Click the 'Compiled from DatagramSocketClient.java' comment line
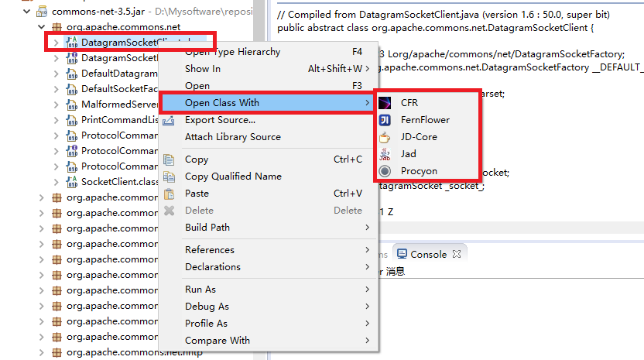The height and width of the screenshot is (360, 644). coord(444,15)
